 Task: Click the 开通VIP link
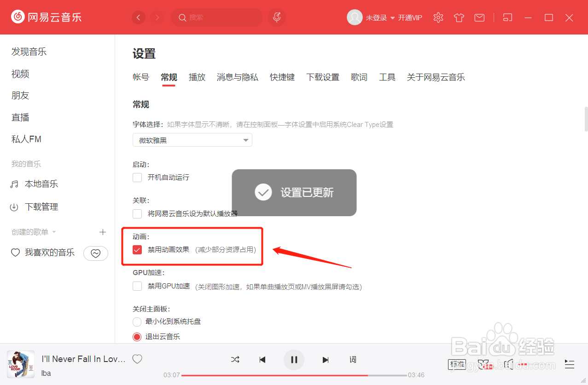coord(409,17)
